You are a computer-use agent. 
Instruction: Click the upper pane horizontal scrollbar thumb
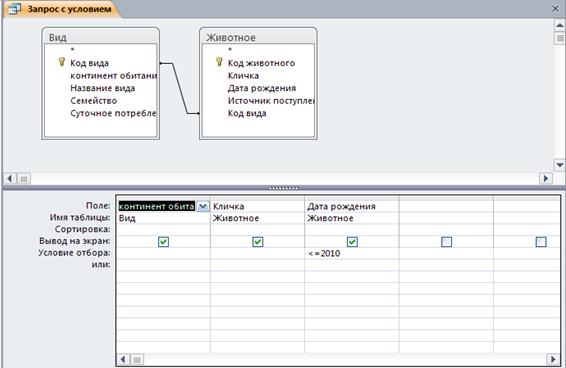(24, 178)
